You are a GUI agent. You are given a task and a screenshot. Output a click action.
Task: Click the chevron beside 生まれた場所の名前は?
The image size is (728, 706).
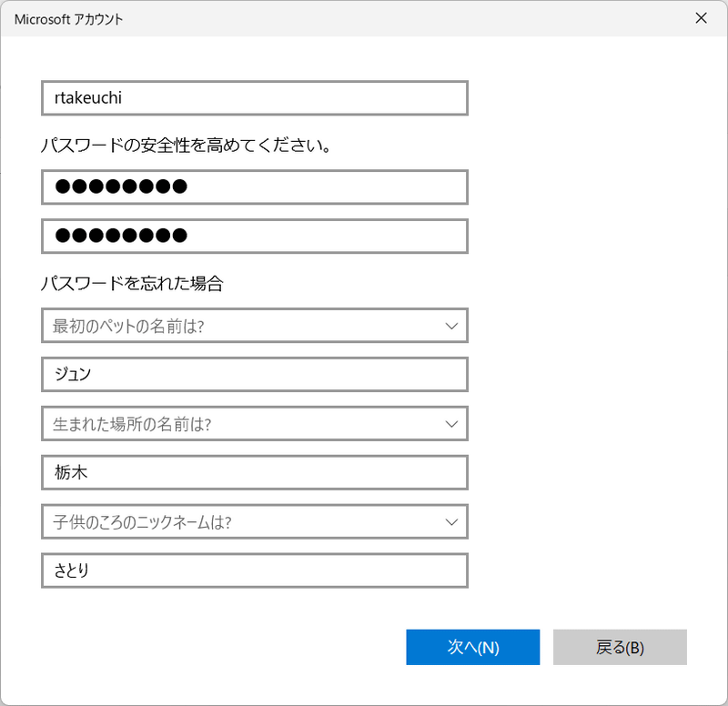pos(451,423)
